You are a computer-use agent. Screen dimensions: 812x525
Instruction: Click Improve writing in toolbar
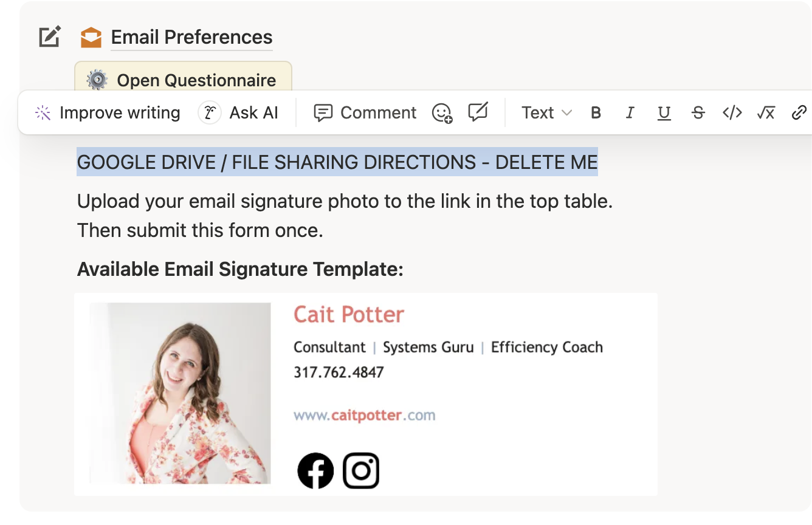(108, 113)
